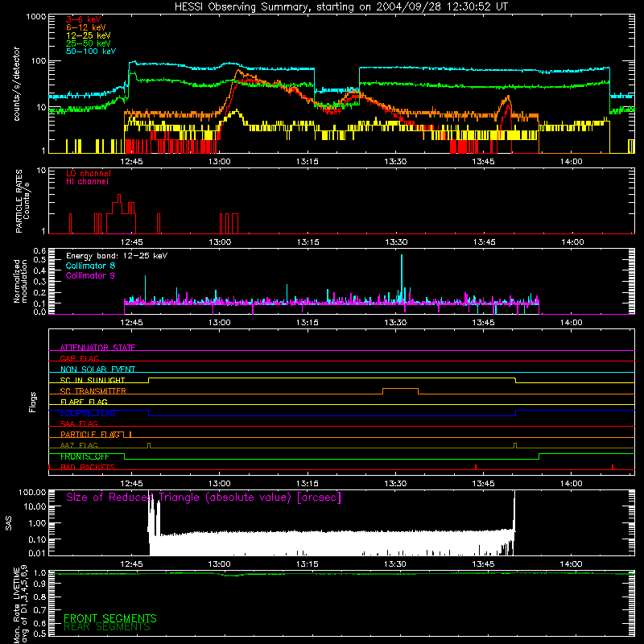The height and width of the screenshot is (644, 644).
Task: Select the 12-25 keV legend label
Action: pyautogui.click(x=89, y=35)
